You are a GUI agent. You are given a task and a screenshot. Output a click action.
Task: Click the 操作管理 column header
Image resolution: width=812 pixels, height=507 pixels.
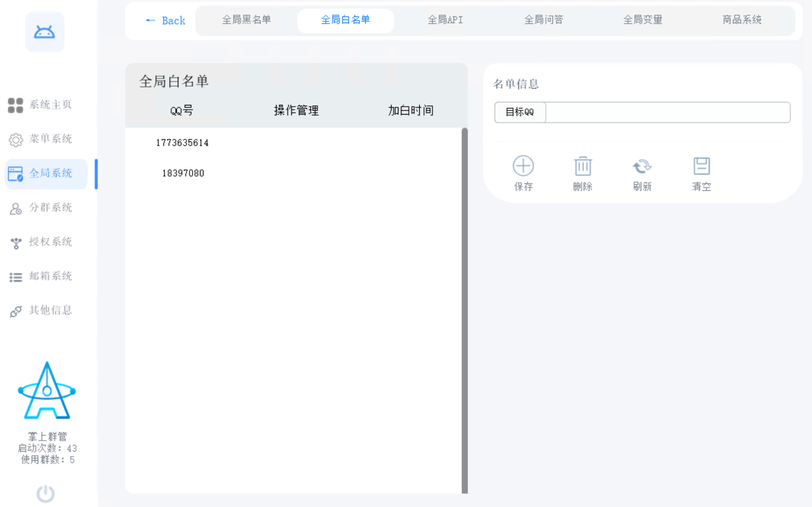pyautogui.click(x=296, y=111)
